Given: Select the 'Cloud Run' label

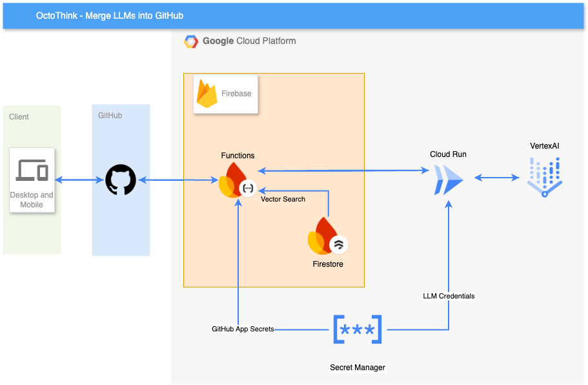Looking at the screenshot, I should 448,154.
